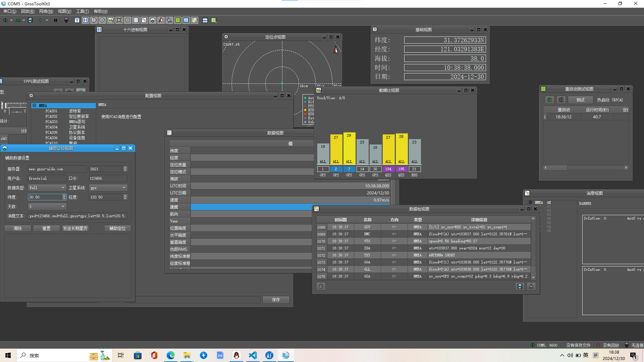Click the green list icon in restart view
The height and width of the screenshot is (362, 644).
click(549, 100)
